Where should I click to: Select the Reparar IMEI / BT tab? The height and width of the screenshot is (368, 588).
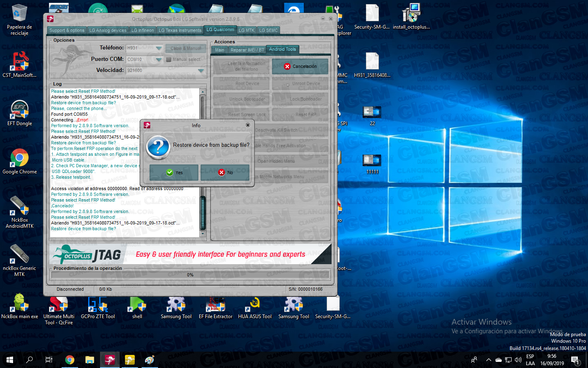pos(247,50)
